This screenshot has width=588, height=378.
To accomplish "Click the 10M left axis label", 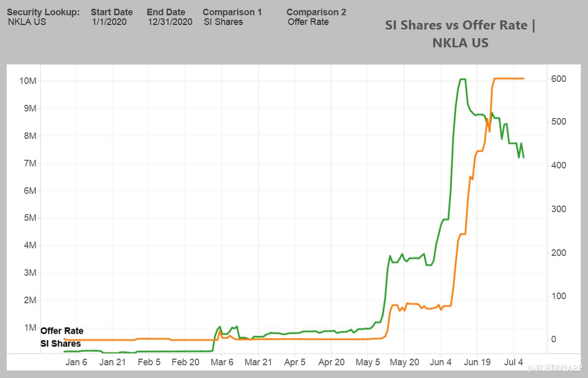I will point(28,81).
